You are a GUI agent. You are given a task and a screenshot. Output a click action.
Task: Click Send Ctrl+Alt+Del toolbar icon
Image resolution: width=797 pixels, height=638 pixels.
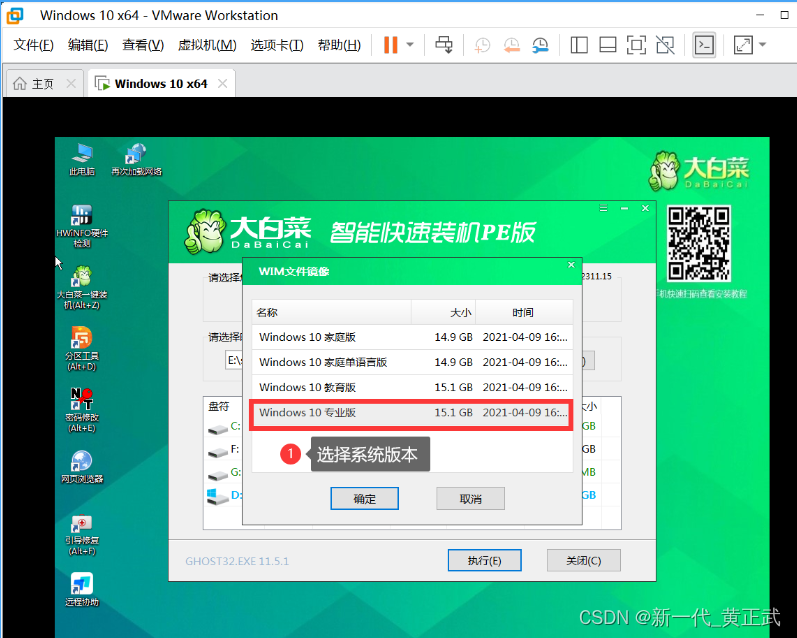coord(444,45)
